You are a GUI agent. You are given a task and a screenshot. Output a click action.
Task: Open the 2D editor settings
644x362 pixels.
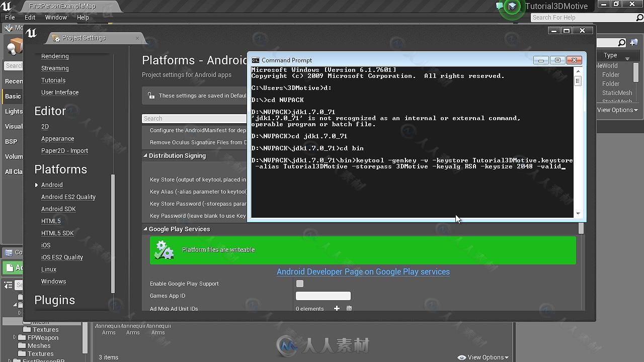[x=45, y=127]
